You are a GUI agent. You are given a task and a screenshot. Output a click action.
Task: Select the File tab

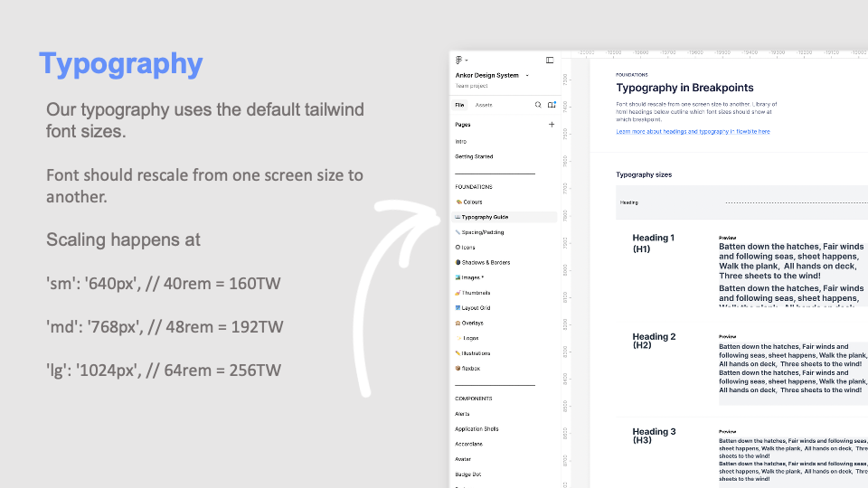pyautogui.click(x=459, y=105)
